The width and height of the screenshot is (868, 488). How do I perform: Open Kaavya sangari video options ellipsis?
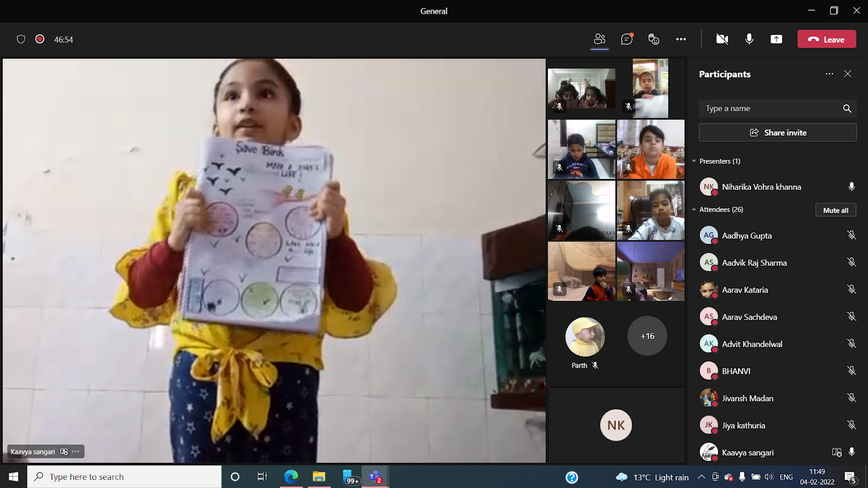point(75,451)
